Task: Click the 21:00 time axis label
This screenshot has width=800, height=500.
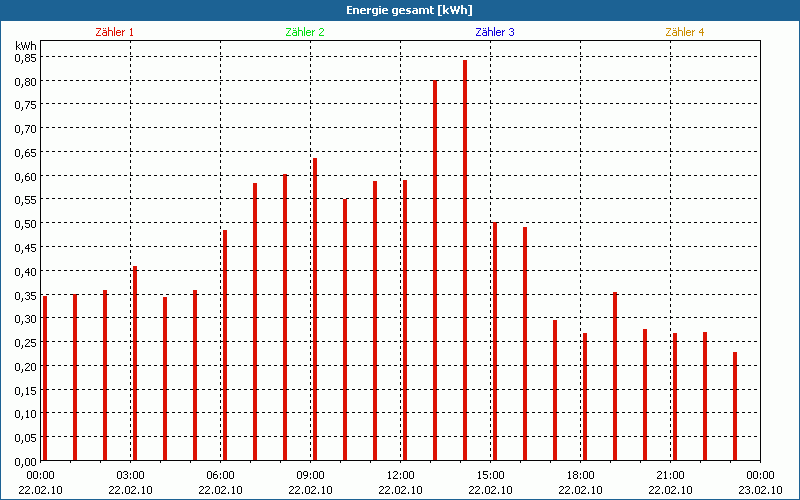Action: click(x=670, y=476)
